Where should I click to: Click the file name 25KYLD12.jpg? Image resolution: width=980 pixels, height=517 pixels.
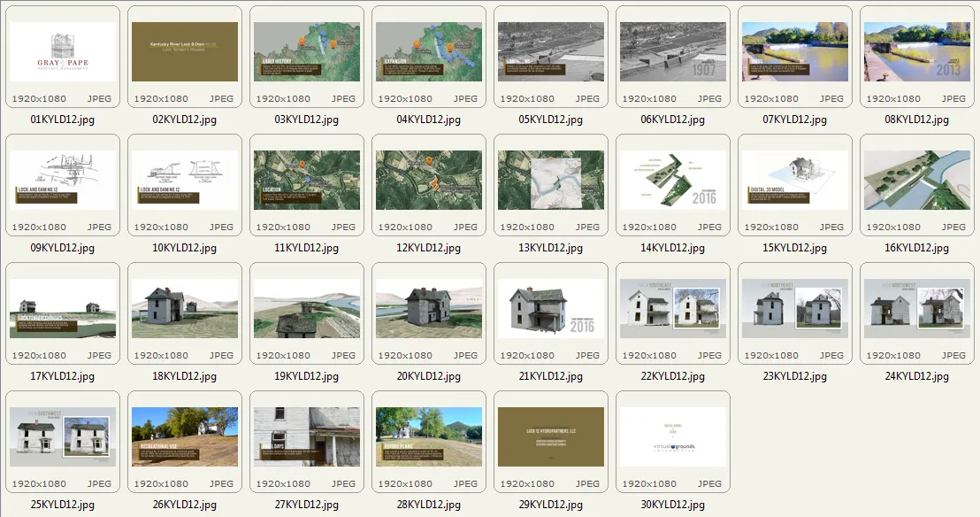tap(63, 505)
